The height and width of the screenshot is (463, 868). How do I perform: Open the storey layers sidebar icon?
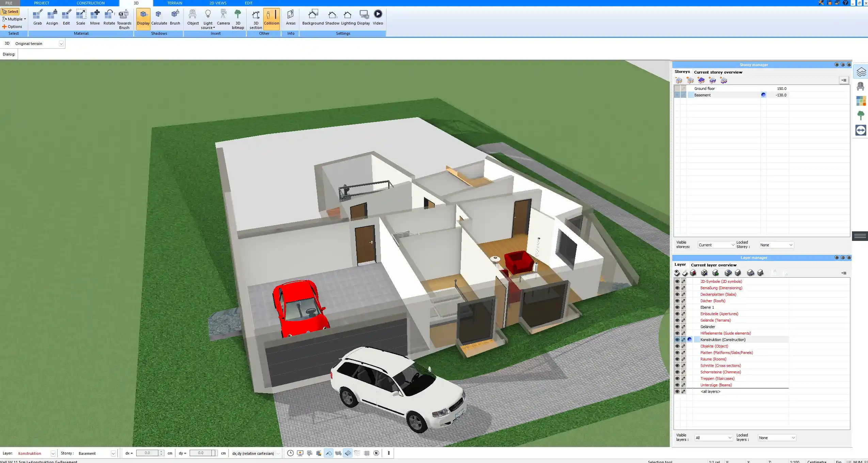click(861, 72)
